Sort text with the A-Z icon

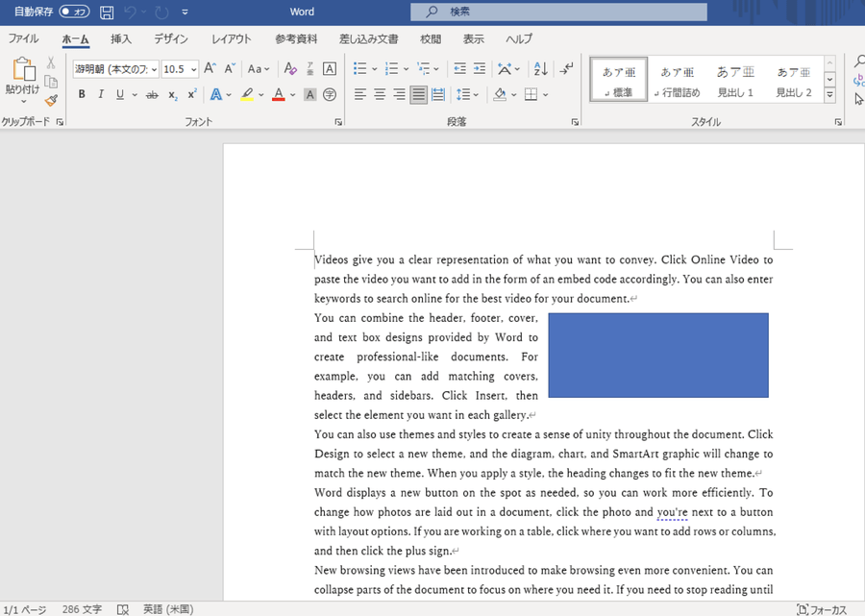(x=540, y=68)
